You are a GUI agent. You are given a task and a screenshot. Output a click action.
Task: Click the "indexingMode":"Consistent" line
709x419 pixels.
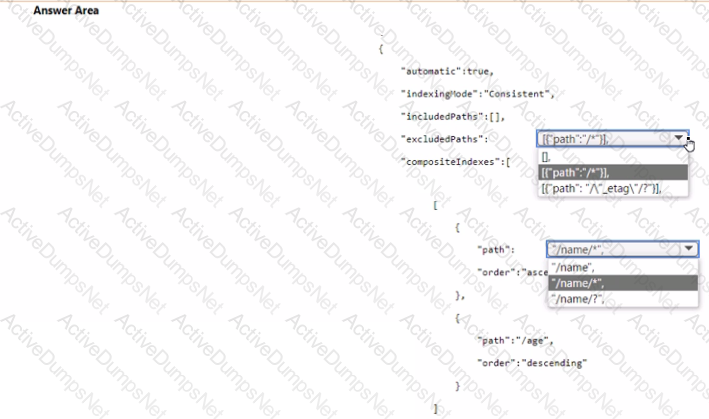point(477,94)
